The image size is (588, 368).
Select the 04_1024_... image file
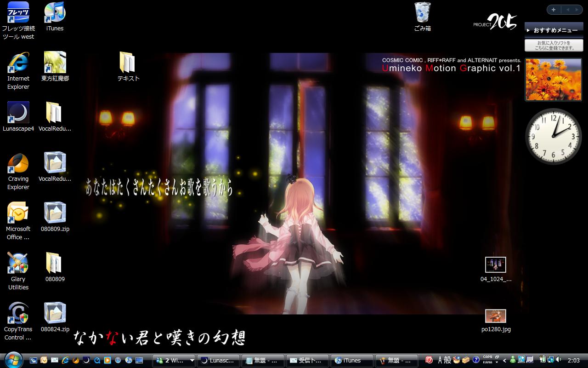[x=496, y=270]
